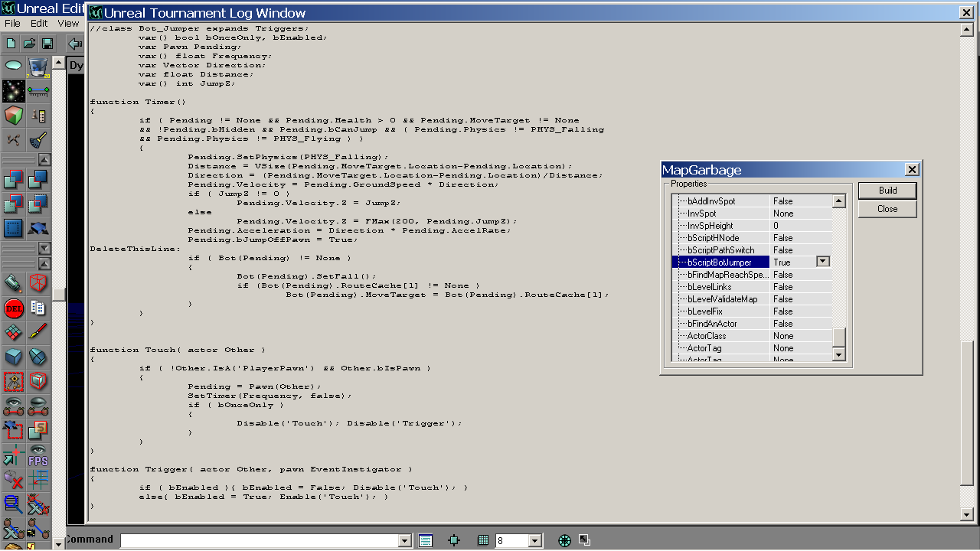Image resolution: width=980 pixels, height=551 pixels.
Task: Click the Add brush CSG icon
Action: 13,180
